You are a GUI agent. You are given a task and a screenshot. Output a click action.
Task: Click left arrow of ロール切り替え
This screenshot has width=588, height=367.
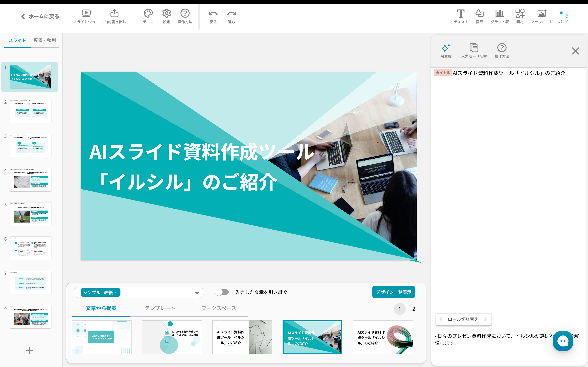pyautogui.click(x=441, y=319)
